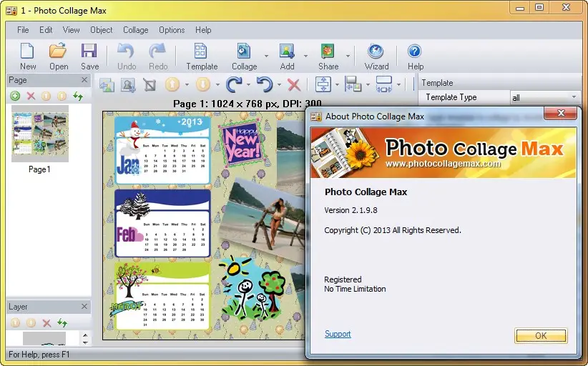Rotate object counterclockwise
The image size is (588, 366).
pyautogui.click(x=265, y=84)
